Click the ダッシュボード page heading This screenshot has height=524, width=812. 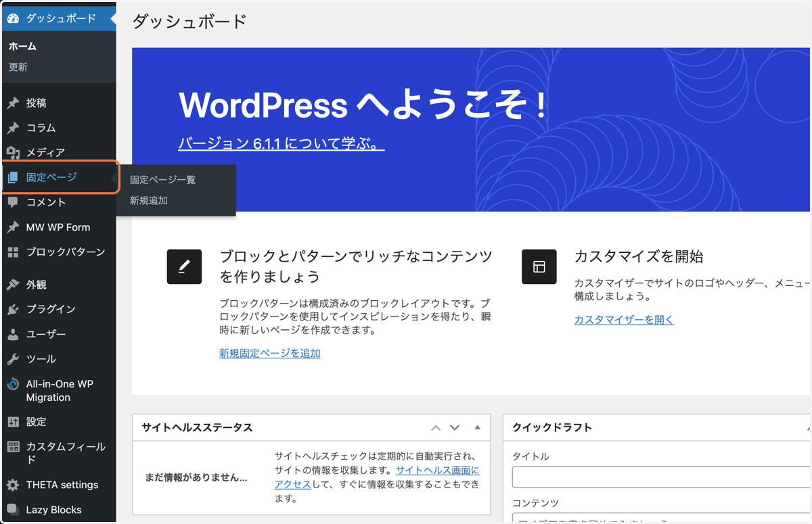click(x=189, y=22)
